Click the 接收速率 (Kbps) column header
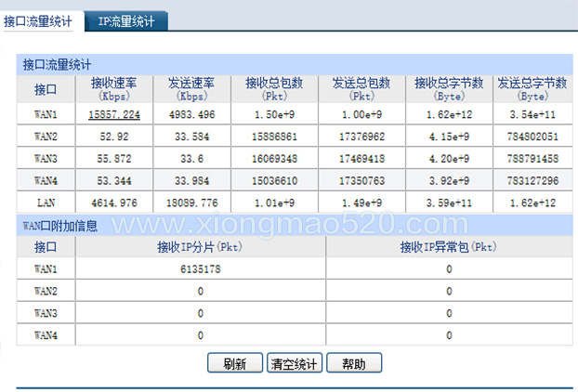 (x=114, y=89)
